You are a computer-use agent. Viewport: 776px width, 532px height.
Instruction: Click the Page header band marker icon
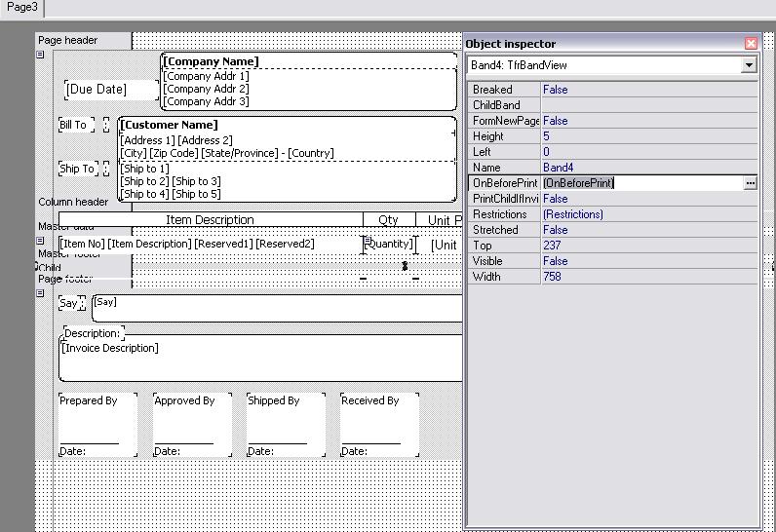click(40, 55)
